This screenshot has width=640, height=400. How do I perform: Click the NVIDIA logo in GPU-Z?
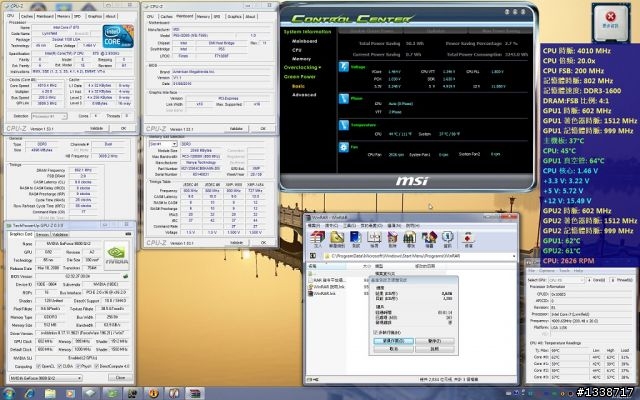click(x=116, y=255)
